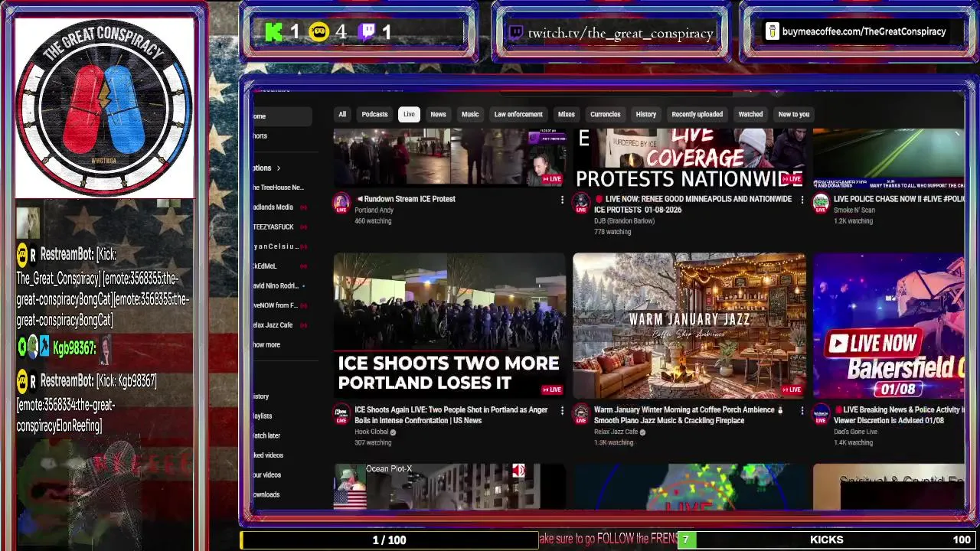Click the Buy Me a Coffee cup icon

773,31
